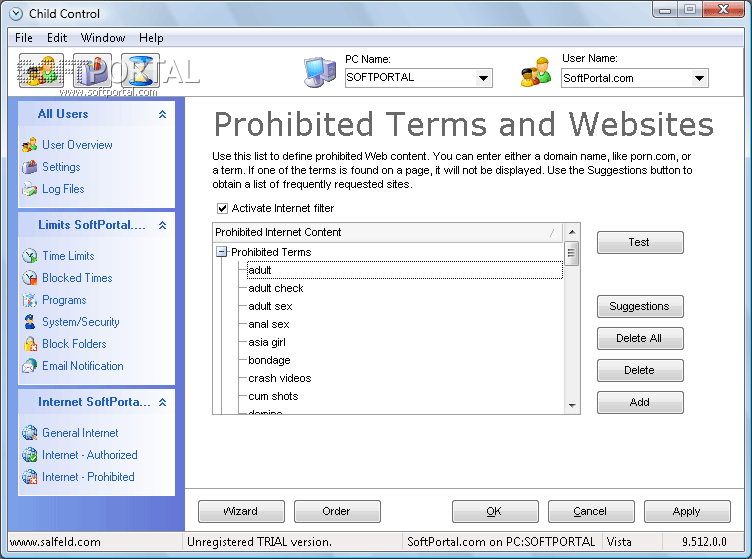Click the Block Folders lock icon

(x=30, y=344)
